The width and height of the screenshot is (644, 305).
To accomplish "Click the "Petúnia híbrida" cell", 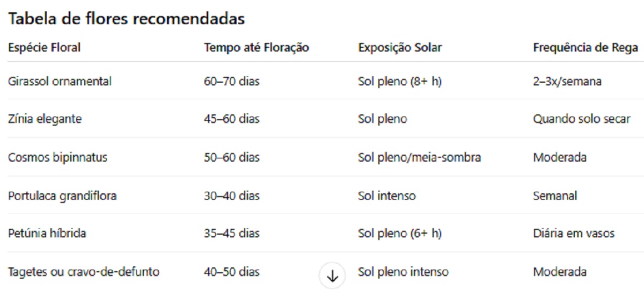I will [x=47, y=234].
